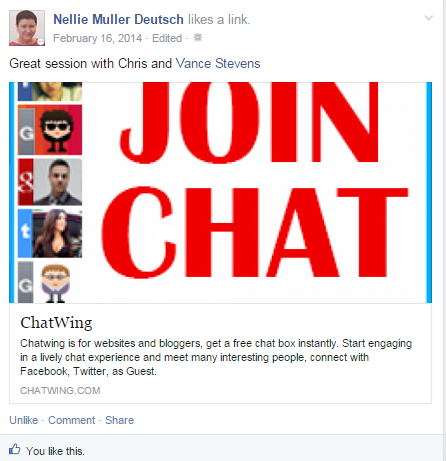Click the privacy gear icon beside Edited
The image size is (446, 461).
(198, 38)
